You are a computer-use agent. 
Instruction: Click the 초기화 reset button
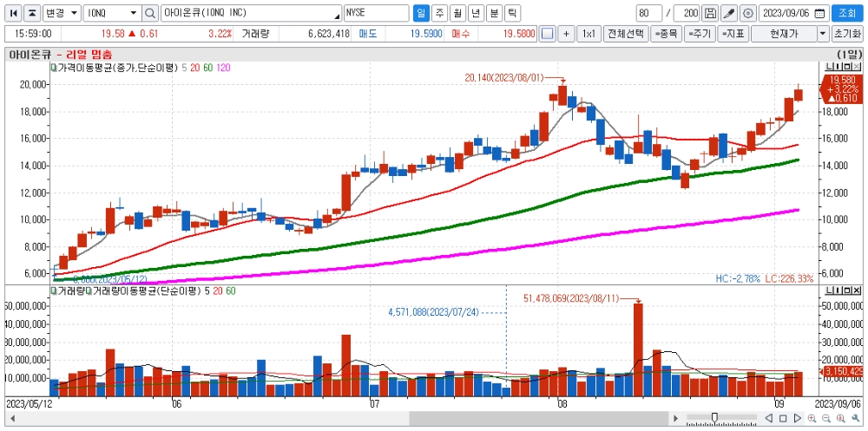point(847,34)
